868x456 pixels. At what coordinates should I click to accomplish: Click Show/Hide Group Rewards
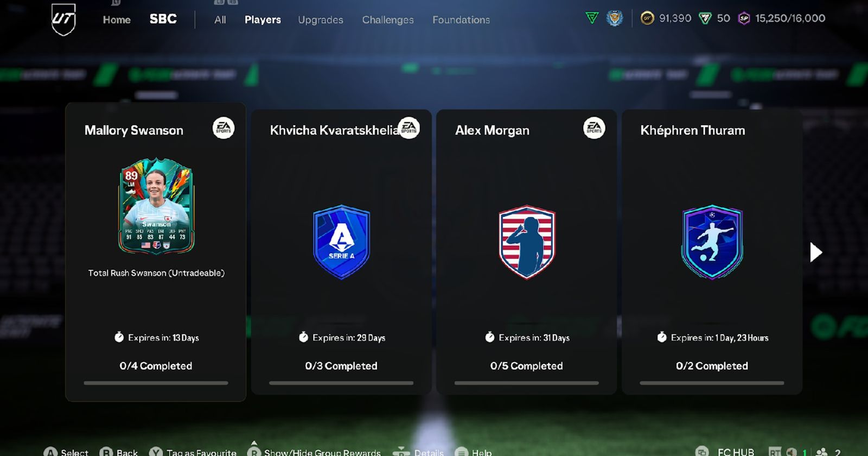(314, 452)
